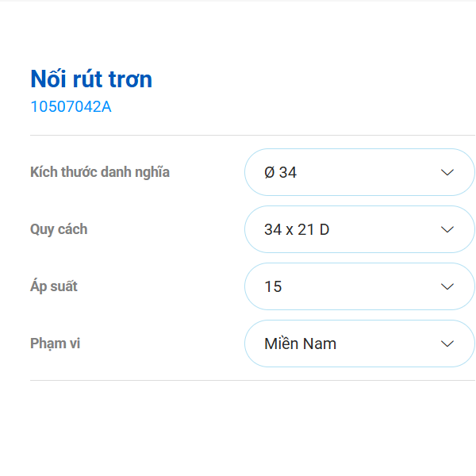
Task: Click the down arrow in the Áp suất field
Action: point(447,286)
